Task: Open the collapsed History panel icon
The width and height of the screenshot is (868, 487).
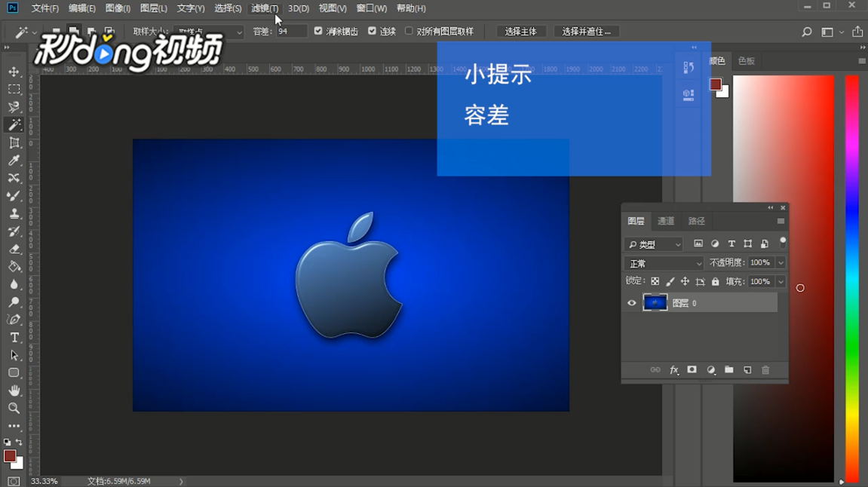Action: pos(689,68)
